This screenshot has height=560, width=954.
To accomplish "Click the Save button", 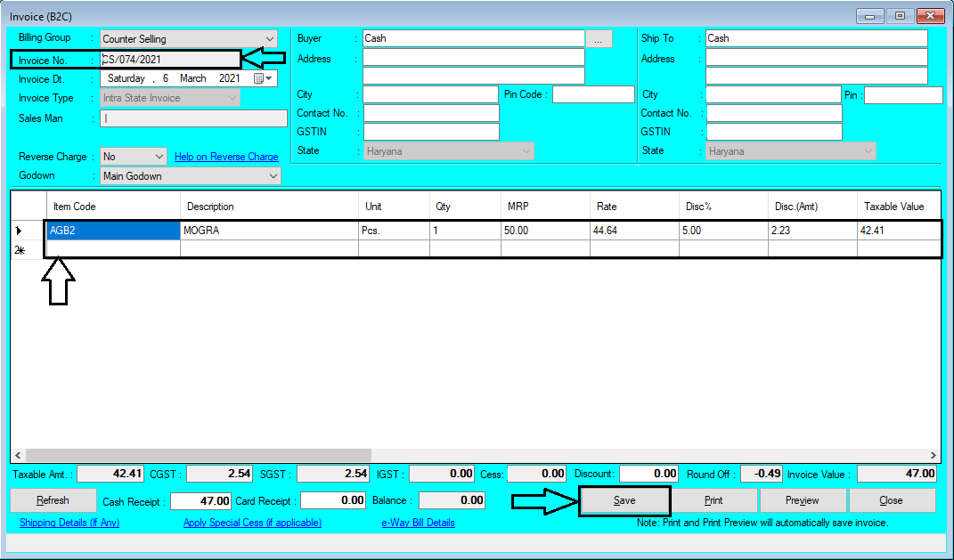I will [624, 500].
